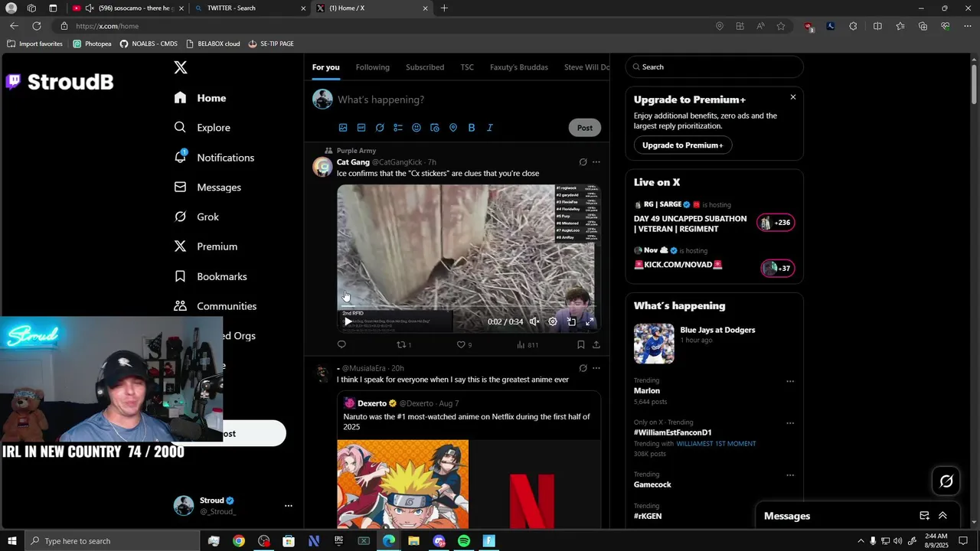This screenshot has width=980, height=551.
Task: Reply to the Cat Gang post
Action: pos(341,345)
